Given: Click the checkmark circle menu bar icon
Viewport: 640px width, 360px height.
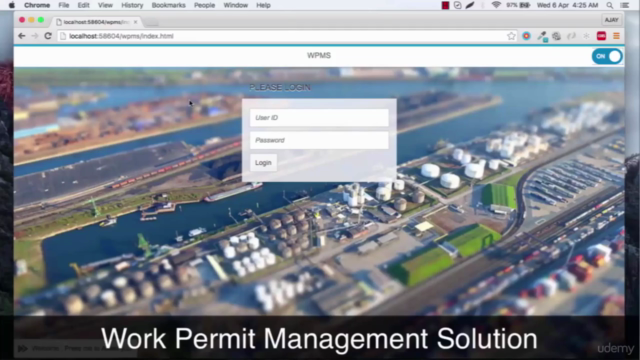Looking at the screenshot, I should click(x=458, y=5).
